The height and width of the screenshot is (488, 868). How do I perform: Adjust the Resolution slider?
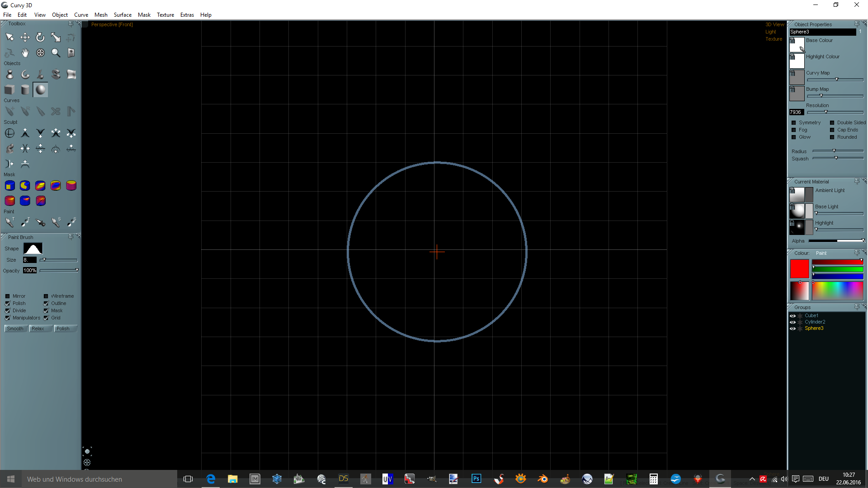(835, 112)
